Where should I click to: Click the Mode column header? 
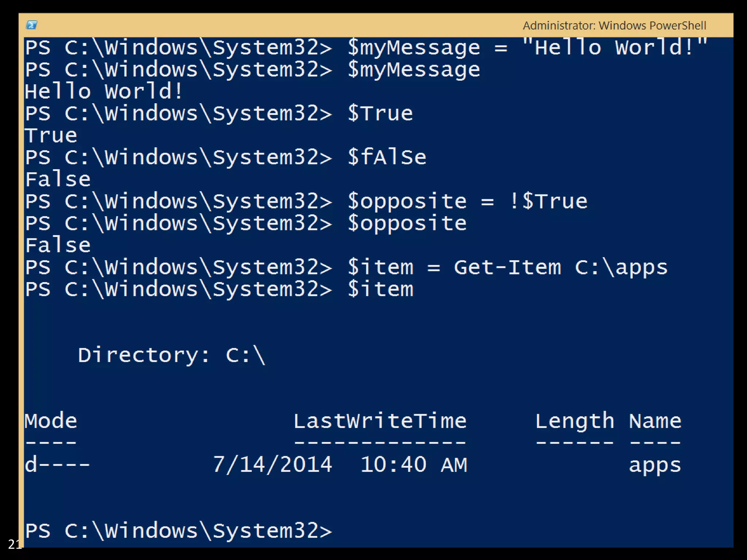click(51, 421)
